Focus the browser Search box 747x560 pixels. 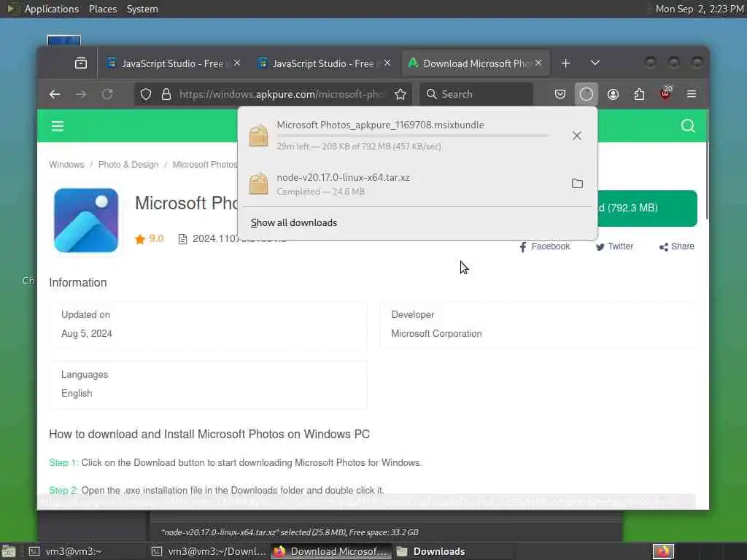tap(476, 94)
